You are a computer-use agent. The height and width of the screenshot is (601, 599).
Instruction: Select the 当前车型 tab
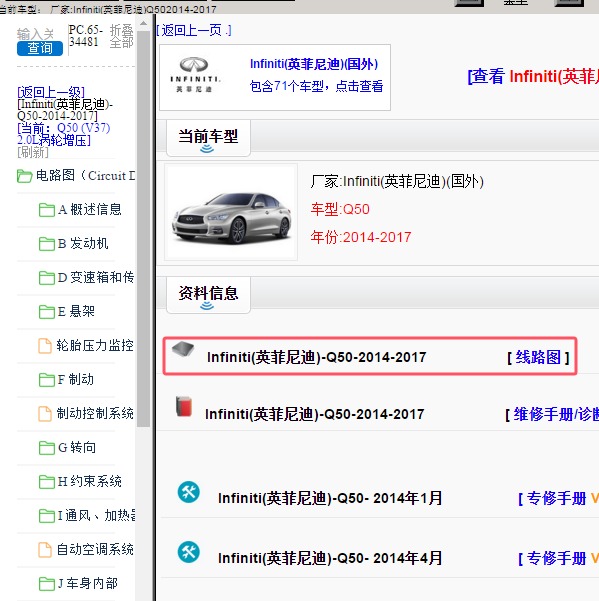point(208,138)
